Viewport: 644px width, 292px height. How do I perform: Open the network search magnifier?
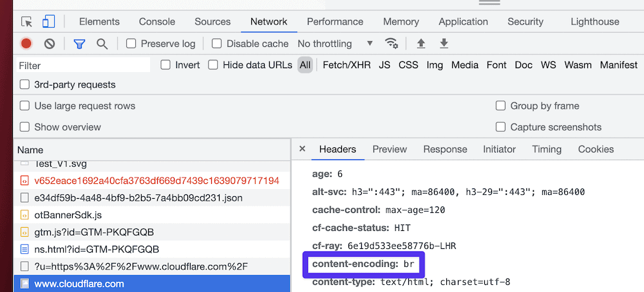(x=102, y=44)
